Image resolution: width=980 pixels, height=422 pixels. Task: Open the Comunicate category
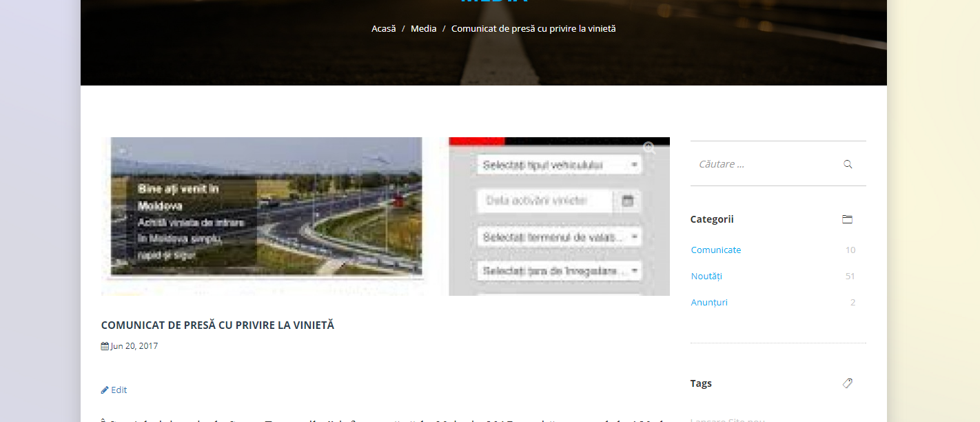716,250
